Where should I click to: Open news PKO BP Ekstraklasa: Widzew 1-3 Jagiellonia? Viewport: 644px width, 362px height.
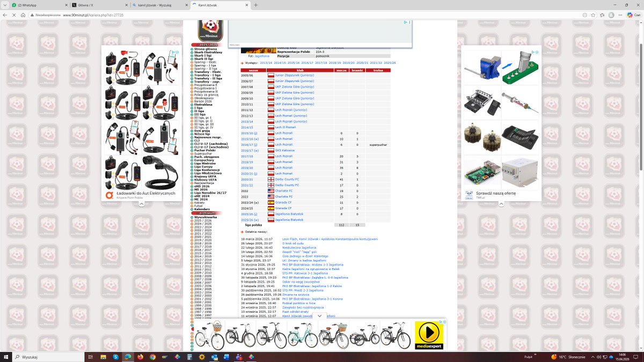[312, 265]
